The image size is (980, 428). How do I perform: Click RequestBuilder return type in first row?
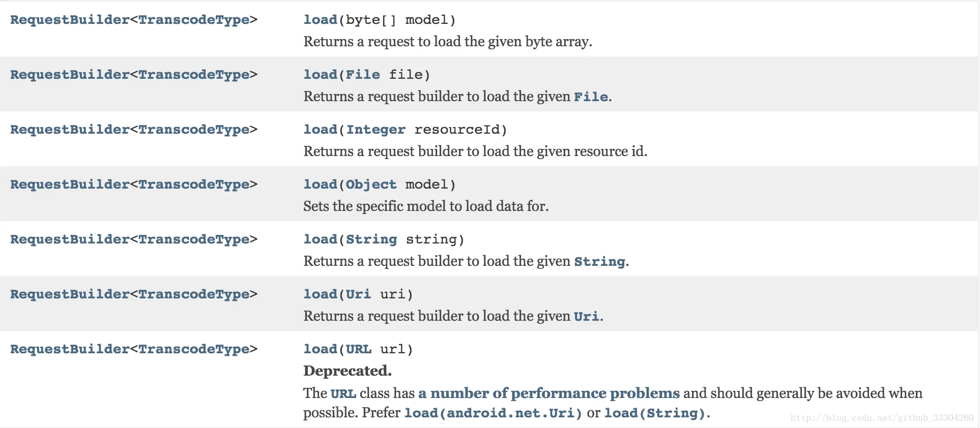70,20
